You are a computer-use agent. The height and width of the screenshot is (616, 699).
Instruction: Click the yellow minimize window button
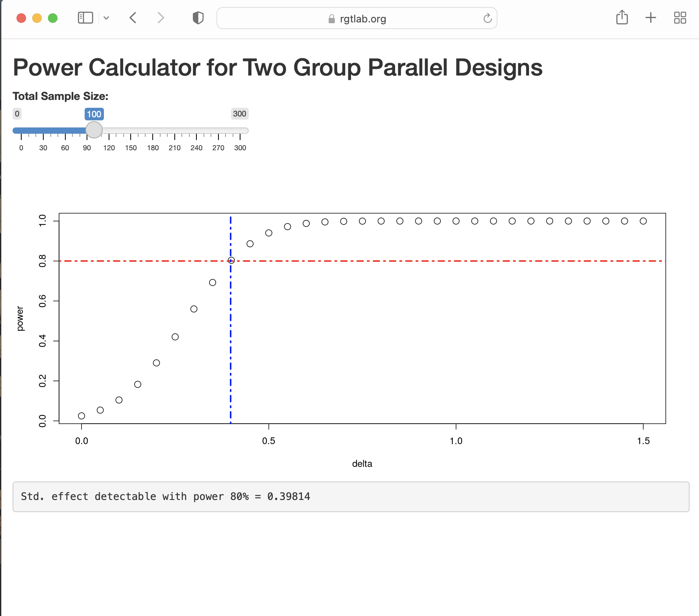pos(37,18)
